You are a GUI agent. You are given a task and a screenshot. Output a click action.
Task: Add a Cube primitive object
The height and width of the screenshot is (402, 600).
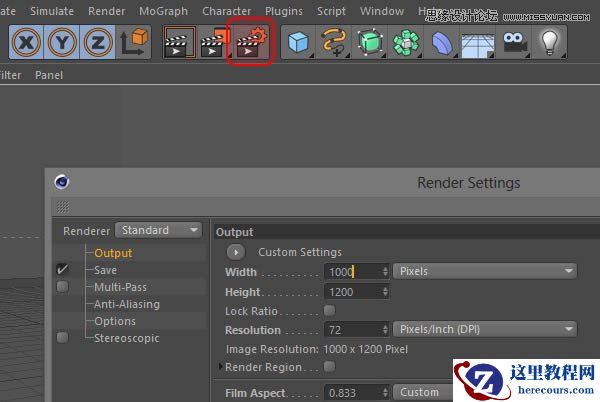click(298, 42)
